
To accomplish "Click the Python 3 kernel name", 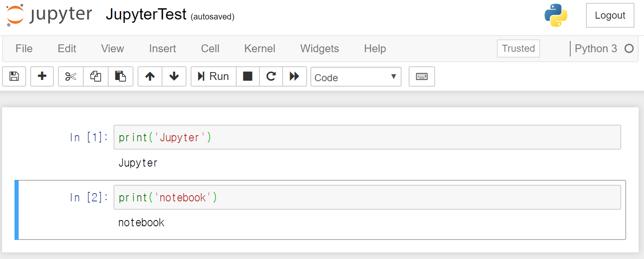I will click(x=596, y=48).
